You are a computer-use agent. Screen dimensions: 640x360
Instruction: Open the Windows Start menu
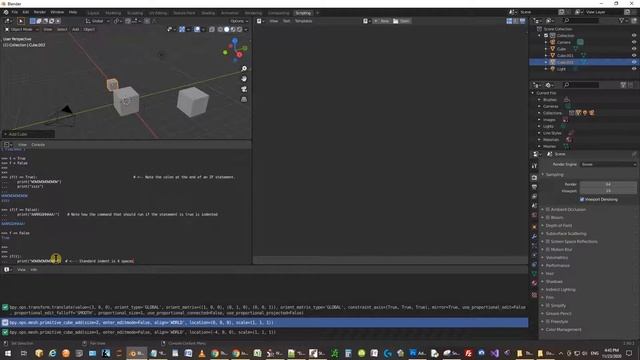(7, 353)
